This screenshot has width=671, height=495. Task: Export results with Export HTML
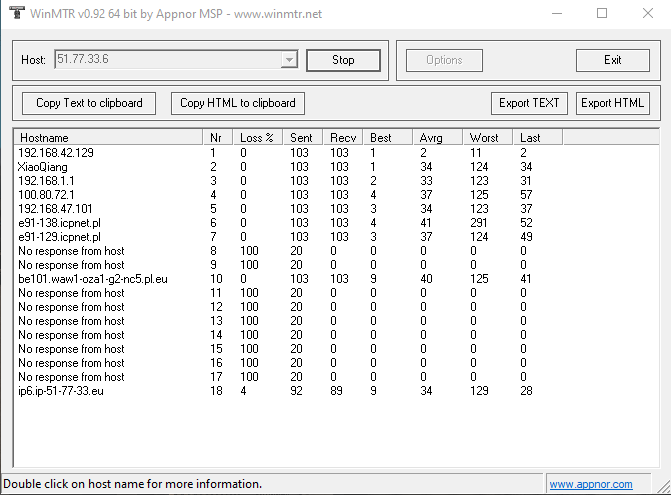[x=612, y=103]
